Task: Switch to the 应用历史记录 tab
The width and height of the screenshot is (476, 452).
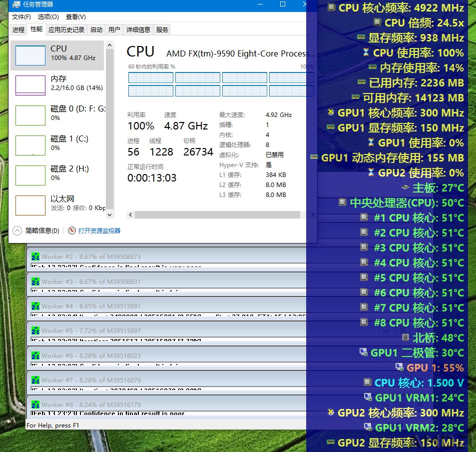Action: pyautogui.click(x=66, y=30)
